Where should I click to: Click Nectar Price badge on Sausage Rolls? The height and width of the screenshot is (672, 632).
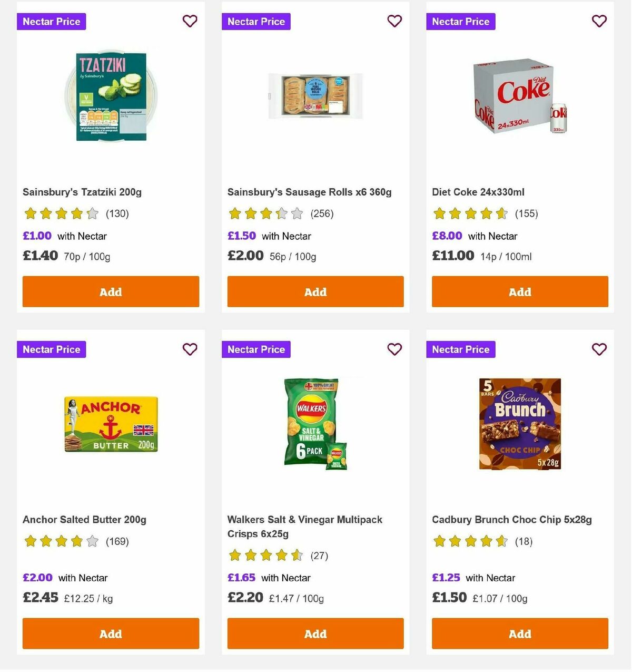(256, 22)
